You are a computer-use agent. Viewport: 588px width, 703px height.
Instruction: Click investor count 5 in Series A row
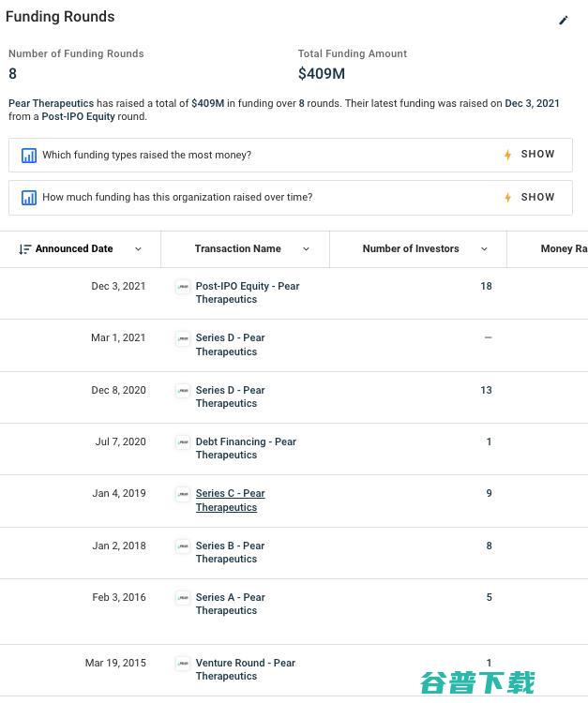[489, 598]
